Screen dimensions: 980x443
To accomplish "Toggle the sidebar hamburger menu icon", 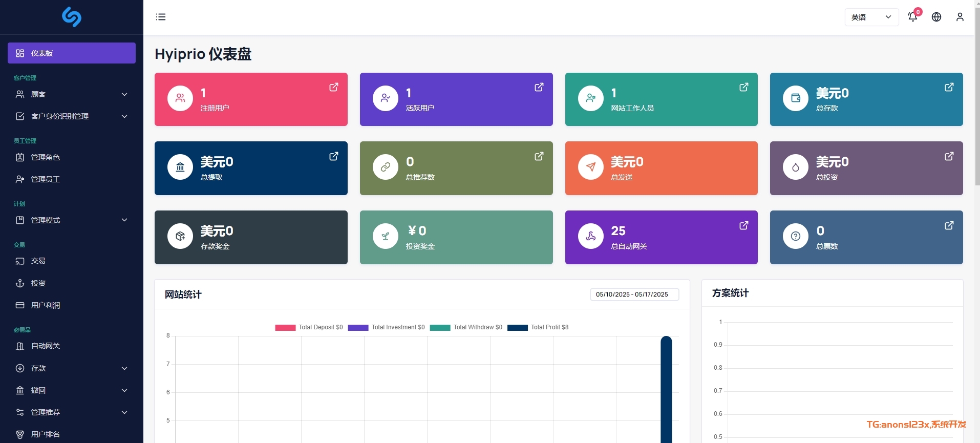I will click(161, 17).
